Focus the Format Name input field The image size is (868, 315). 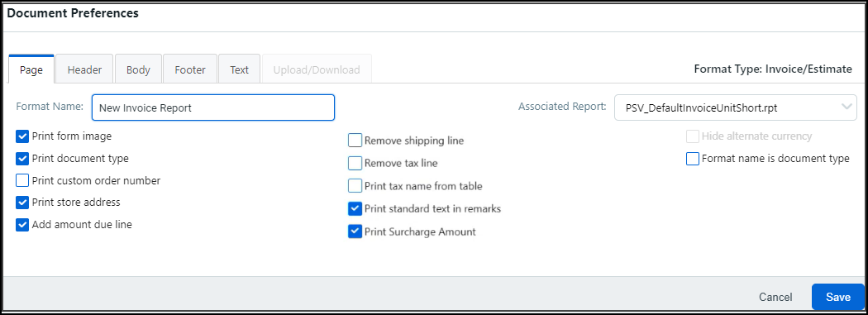coord(213,108)
